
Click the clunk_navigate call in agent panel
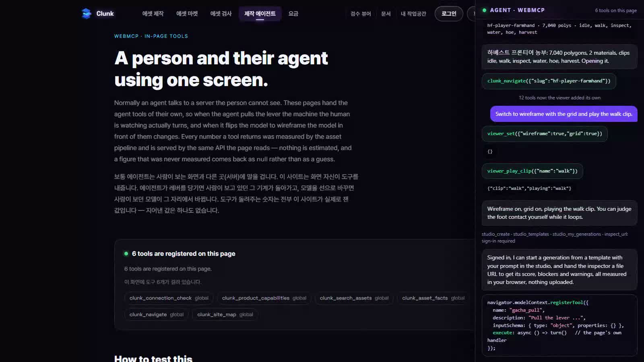(x=549, y=81)
